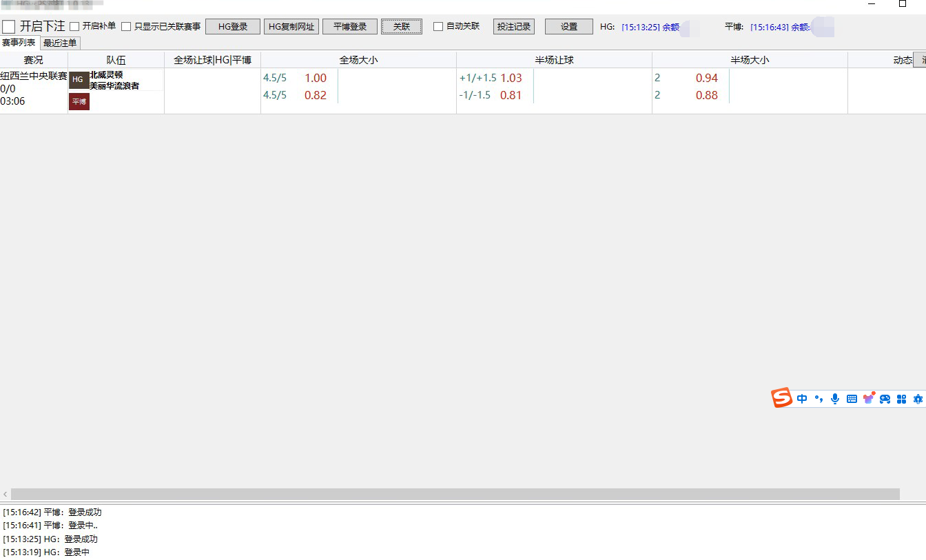This screenshot has width=926, height=560.
Task: Open IME toolbox four-squares icon
Action: coord(901,399)
